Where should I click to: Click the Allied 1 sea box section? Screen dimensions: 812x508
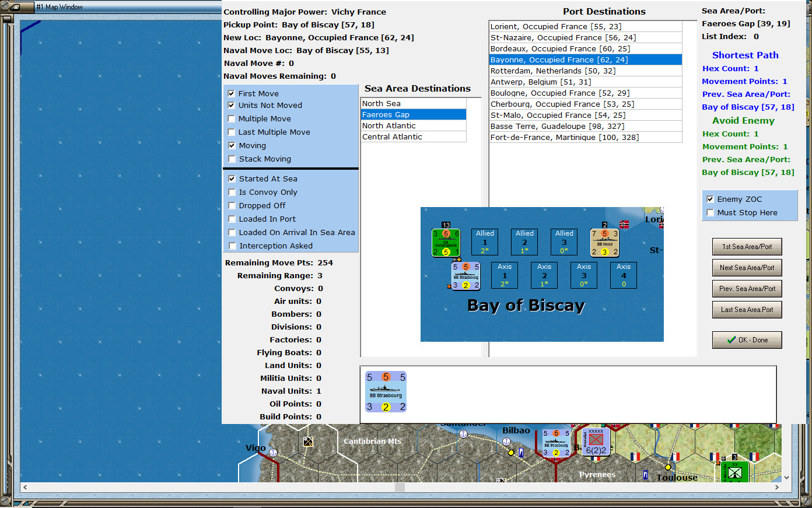pos(485,242)
